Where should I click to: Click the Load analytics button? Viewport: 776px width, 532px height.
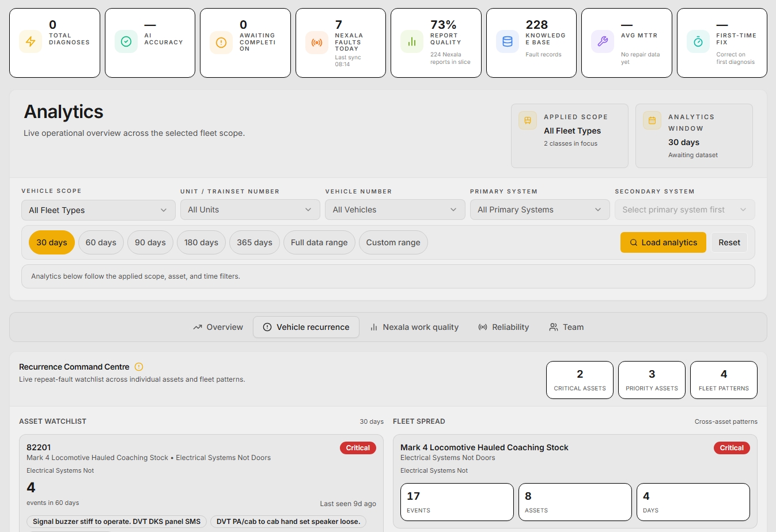coord(663,242)
